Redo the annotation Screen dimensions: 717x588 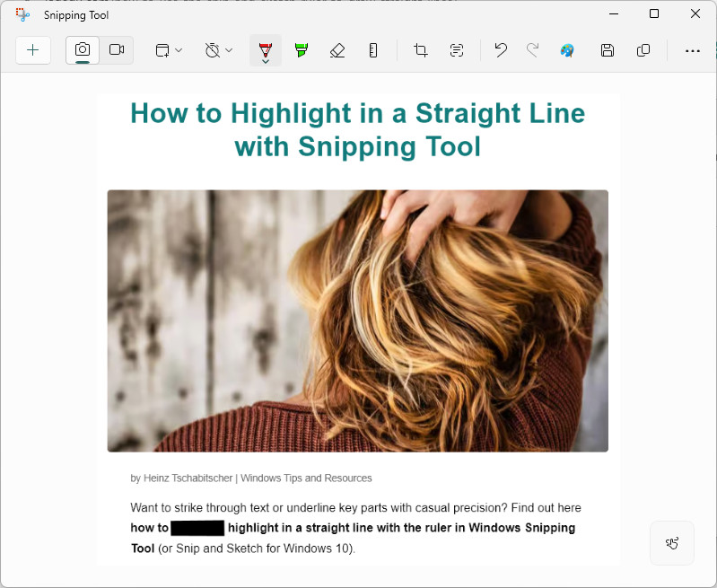[x=532, y=50]
